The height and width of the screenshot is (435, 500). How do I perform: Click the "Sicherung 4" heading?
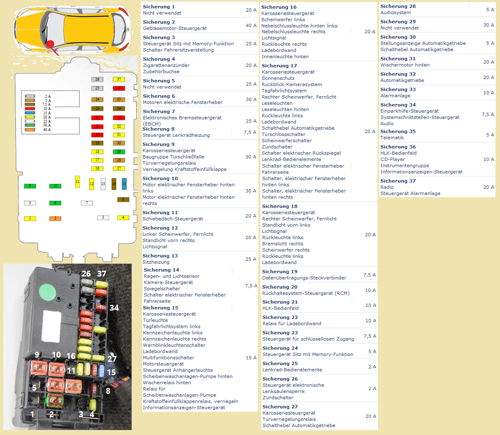[159, 59]
